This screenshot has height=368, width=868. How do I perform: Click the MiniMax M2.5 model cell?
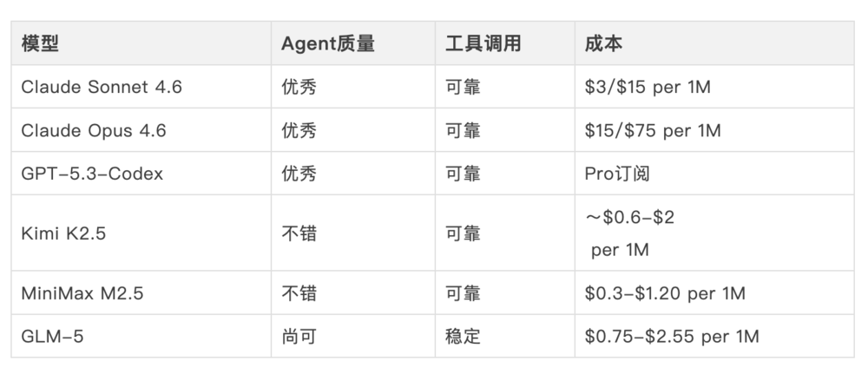click(x=82, y=293)
